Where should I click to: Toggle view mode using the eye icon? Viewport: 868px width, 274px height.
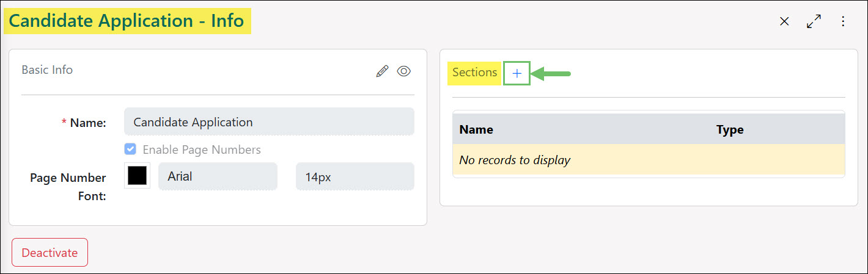(403, 71)
